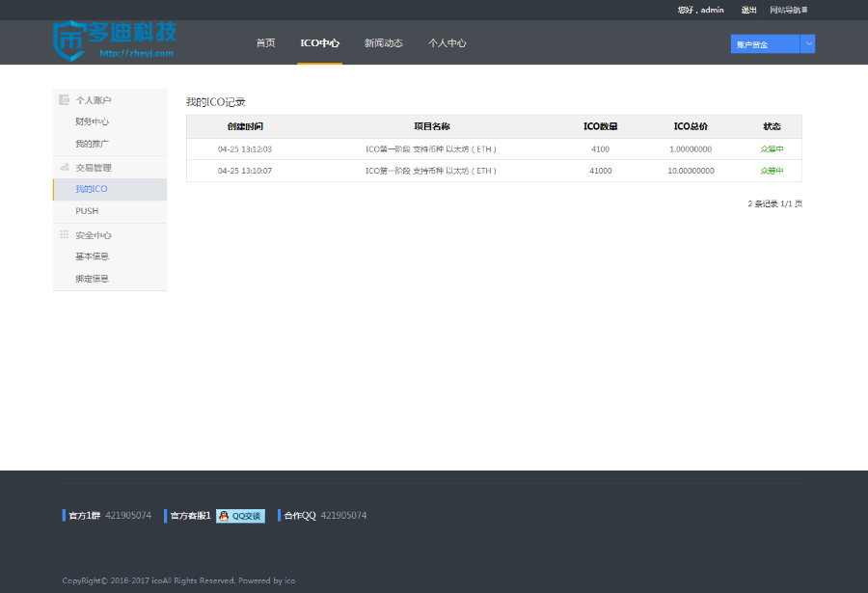Expand the 账户资金 dropdown arrow
Screen dimensions: 868x593
pos(807,43)
